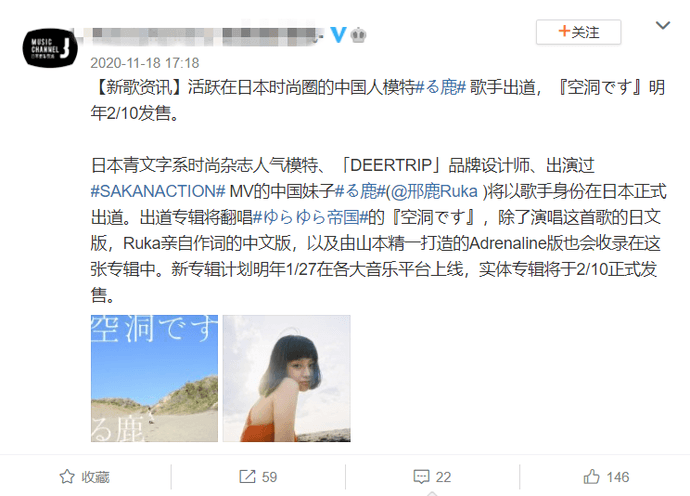
Task: Click the 收藏 label to bookmark post
Action: point(95,477)
